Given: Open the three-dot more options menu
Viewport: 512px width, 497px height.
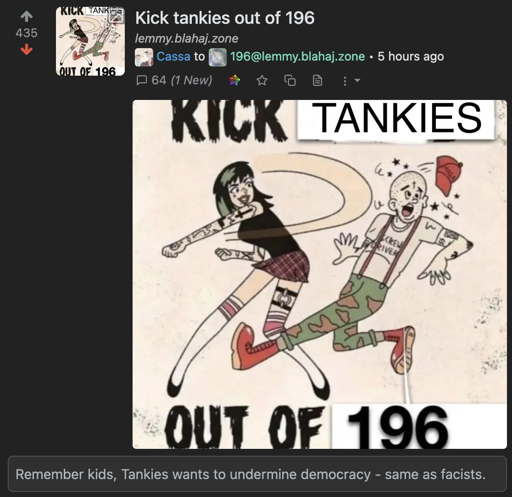Looking at the screenshot, I should (x=345, y=81).
